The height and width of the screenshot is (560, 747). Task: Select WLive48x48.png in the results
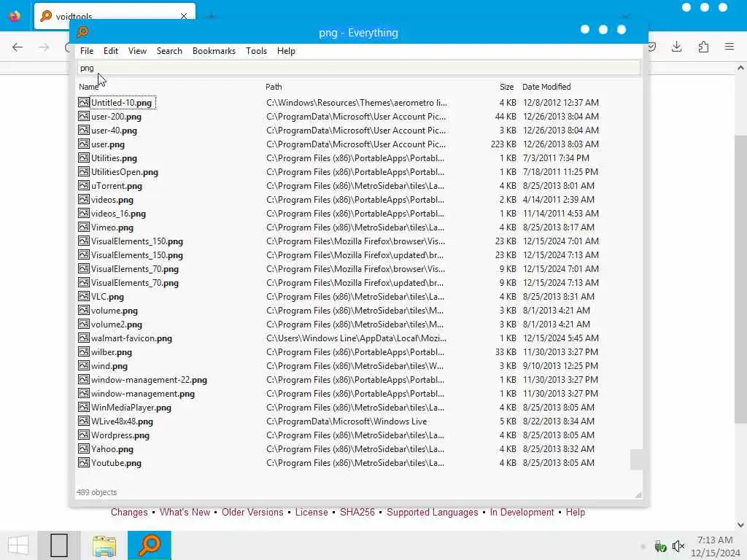(x=122, y=421)
